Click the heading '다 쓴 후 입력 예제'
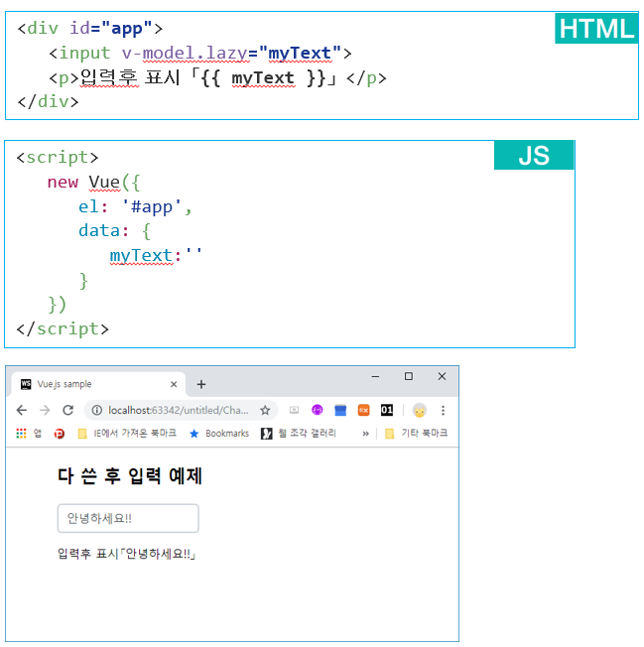 130,475
